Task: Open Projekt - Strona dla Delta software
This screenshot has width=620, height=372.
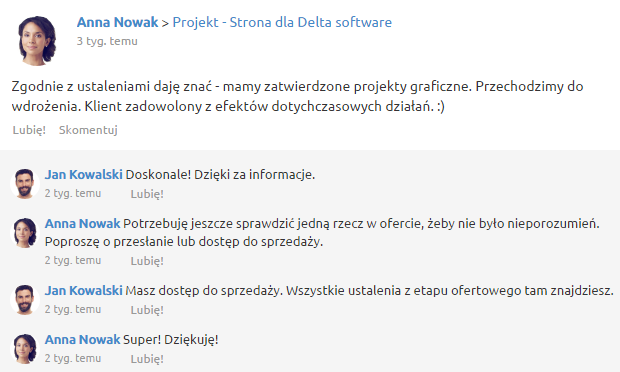Action: coord(282,22)
